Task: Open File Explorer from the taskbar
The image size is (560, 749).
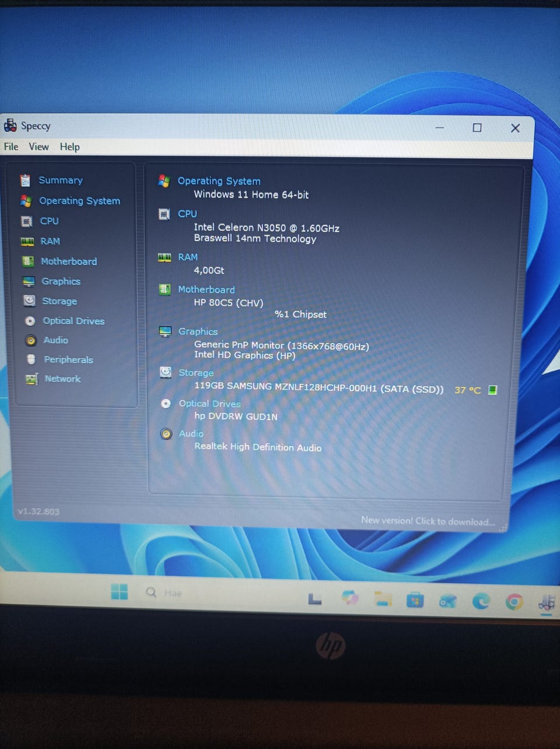Action: pos(383,598)
